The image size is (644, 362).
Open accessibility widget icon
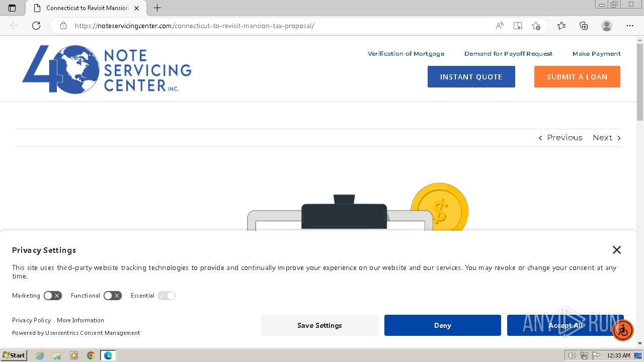pos(623,330)
